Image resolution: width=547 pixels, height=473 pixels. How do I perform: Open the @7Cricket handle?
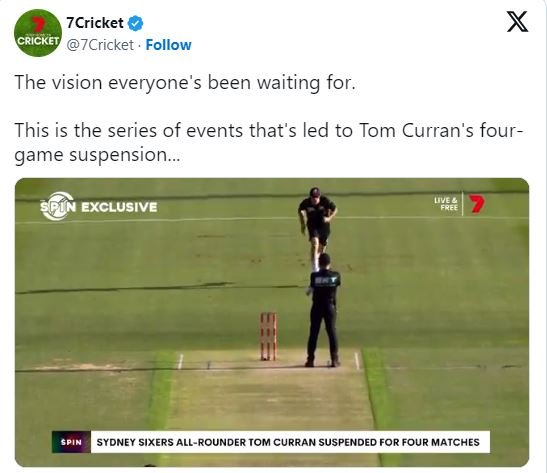[x=100, y=45]
